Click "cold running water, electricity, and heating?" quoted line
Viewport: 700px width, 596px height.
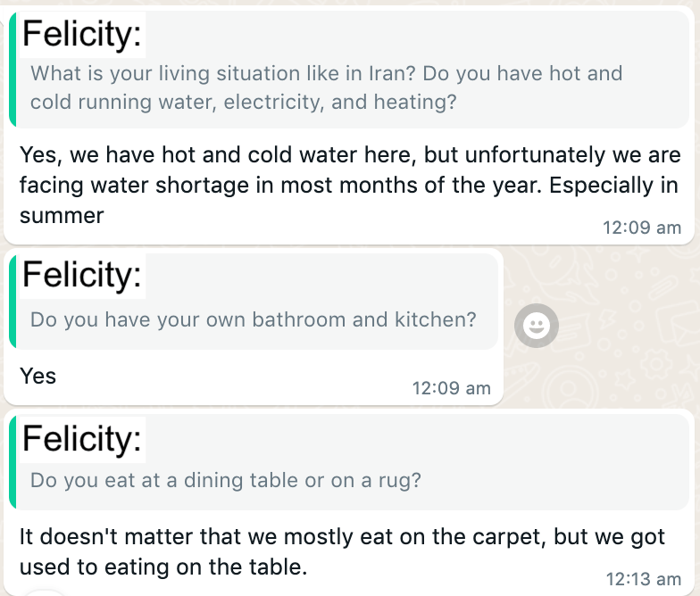243,103
